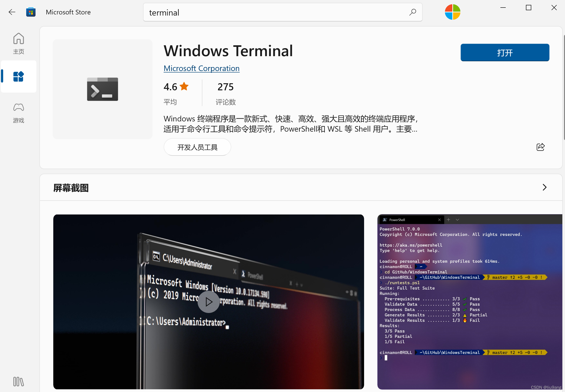Click the Microsoft Store logo icon

(x=31, y=12)
